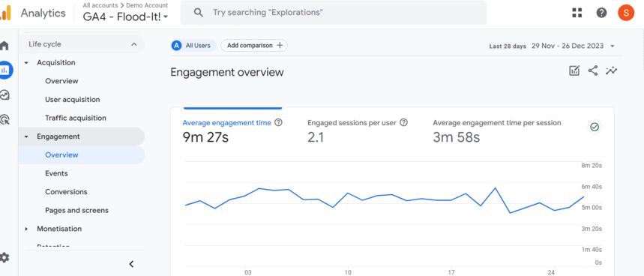Collapse the Life cycle section
The width and height of the screenshot is (644, 276).
coord(134,44)
